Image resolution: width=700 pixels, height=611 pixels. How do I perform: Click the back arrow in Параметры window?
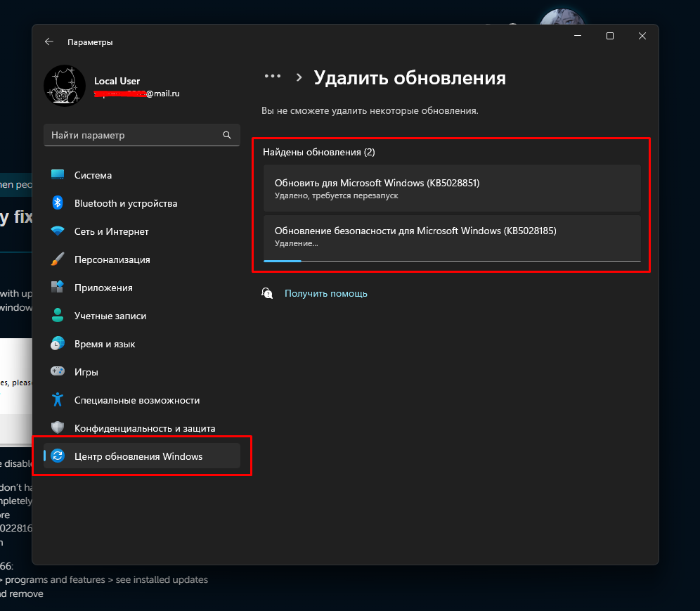click(x=49, y=42)
